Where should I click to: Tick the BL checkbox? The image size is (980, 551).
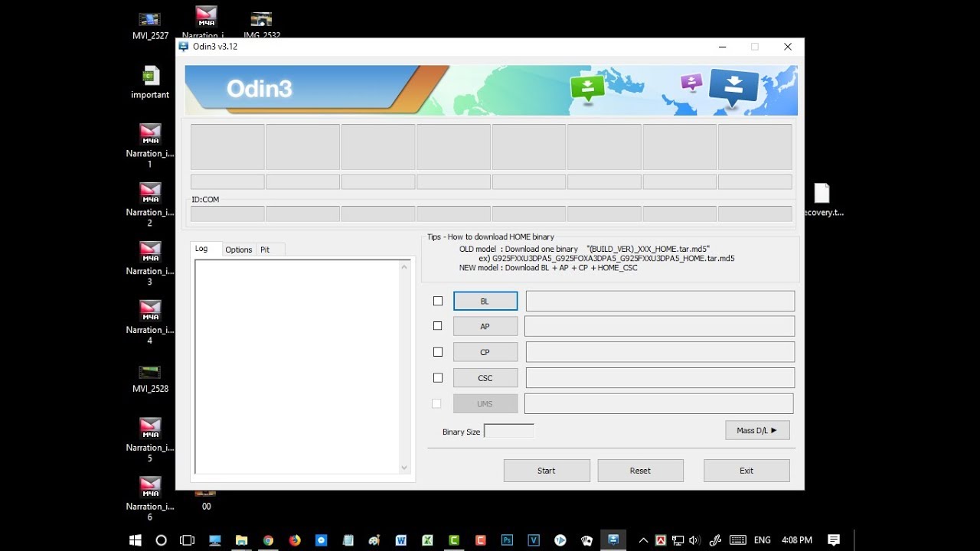click(x=438, y=301)
